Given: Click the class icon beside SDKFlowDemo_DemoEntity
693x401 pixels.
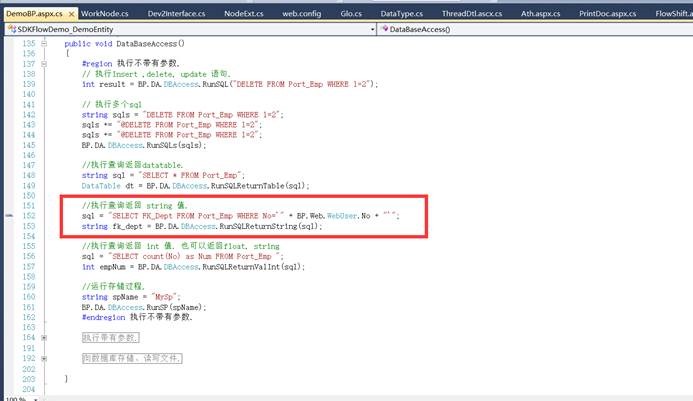Looking at the screenshot, I should [12, 29].
